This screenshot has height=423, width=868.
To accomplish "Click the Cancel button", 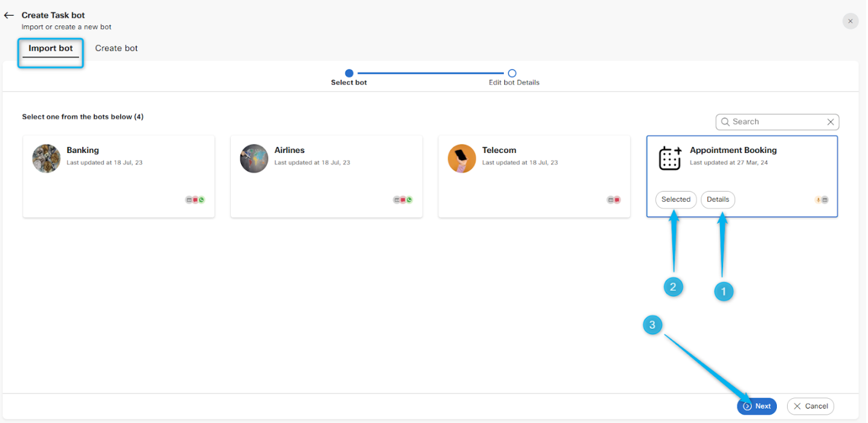I will (x=810, y=406).
